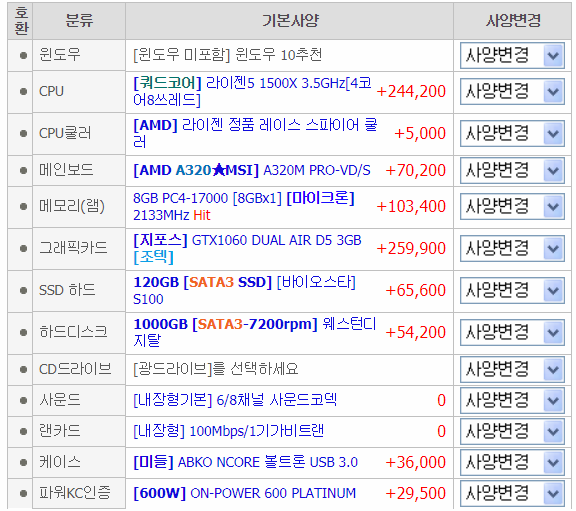Open the ON-POWER 600 PLATINUM power link
The image size is (576, 511).
coord(244,493)
